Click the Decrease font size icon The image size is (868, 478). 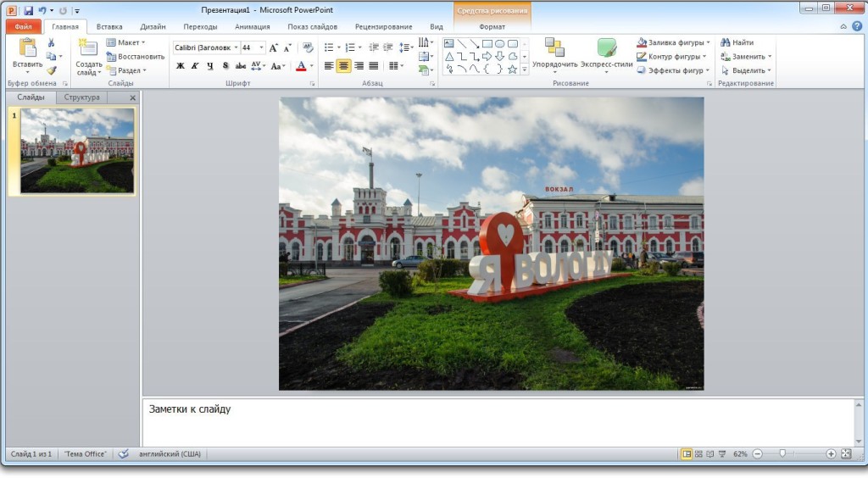(x=287, y=48)
